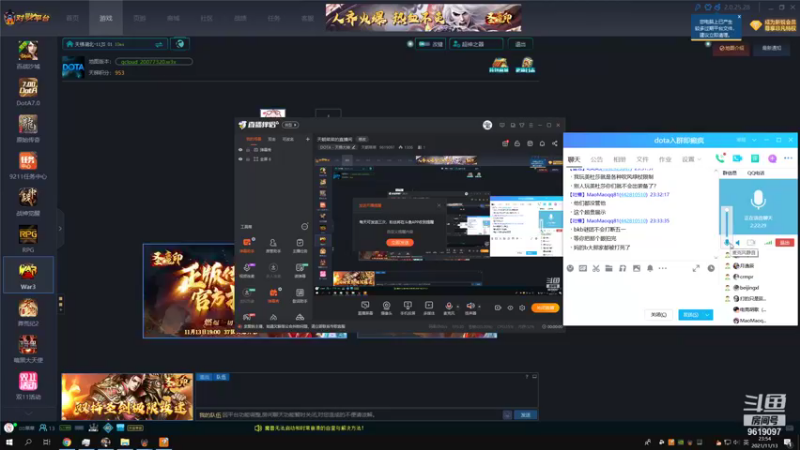Click the crown icon in platform status bar
The width and height of the screenshot is (800, 450).
coord(93,428)
